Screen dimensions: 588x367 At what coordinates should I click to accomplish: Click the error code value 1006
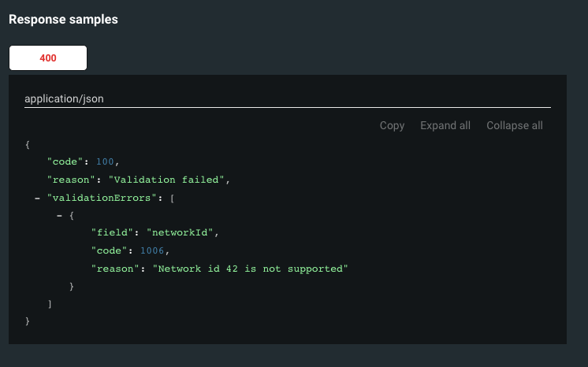(153, 250)
